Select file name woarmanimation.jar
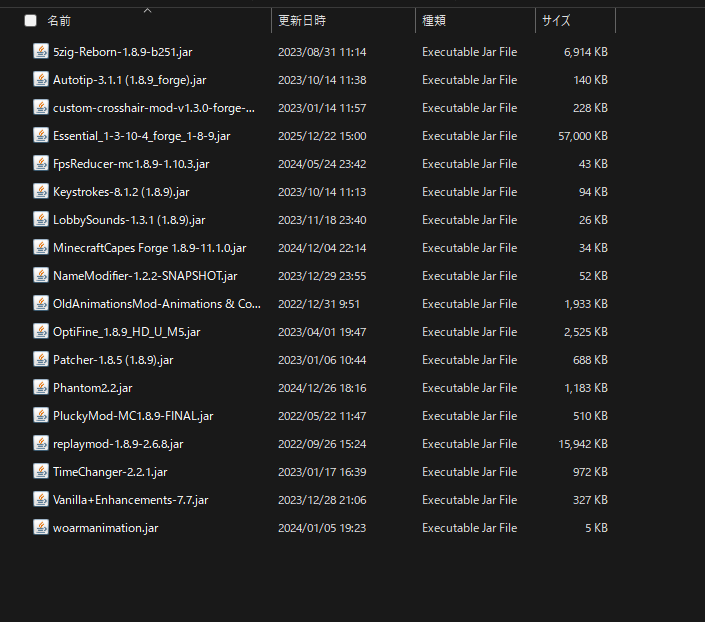705x622 pixels. (105, 528)
